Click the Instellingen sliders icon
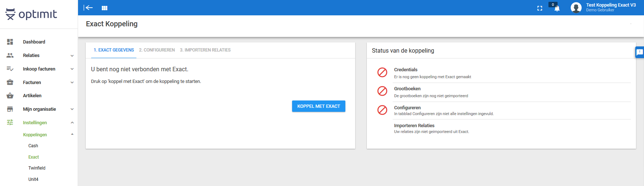644x186 pixels. pos(10,122)
